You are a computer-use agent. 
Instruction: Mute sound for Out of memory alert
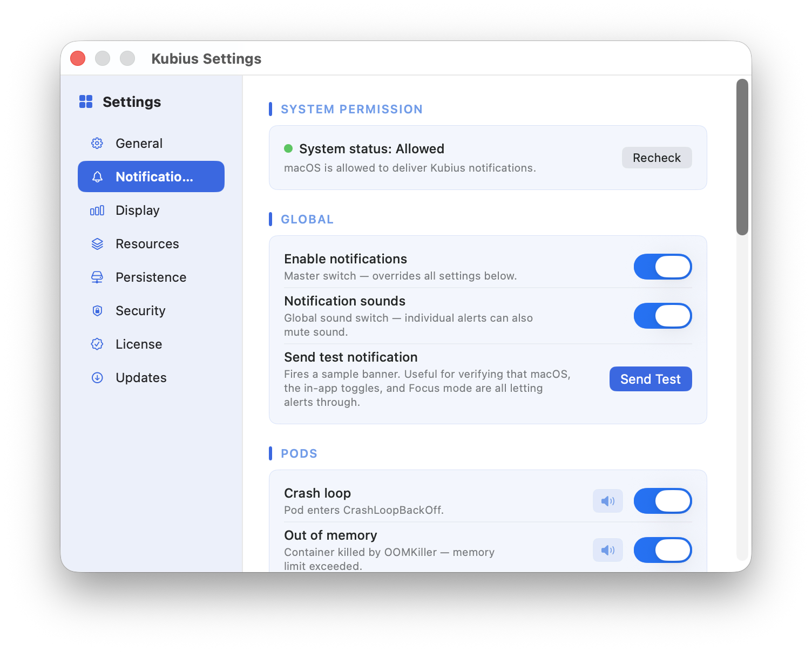pyautogui.click(x=608, y=550)
